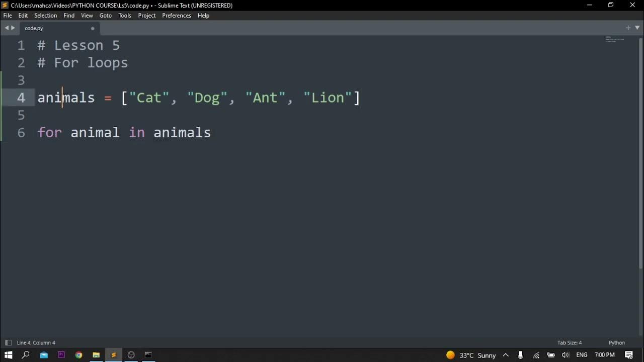This screenshot has height=362, width=644.
Task: Open the tab list dropdown arrow
Action: (x=637, y=28)
